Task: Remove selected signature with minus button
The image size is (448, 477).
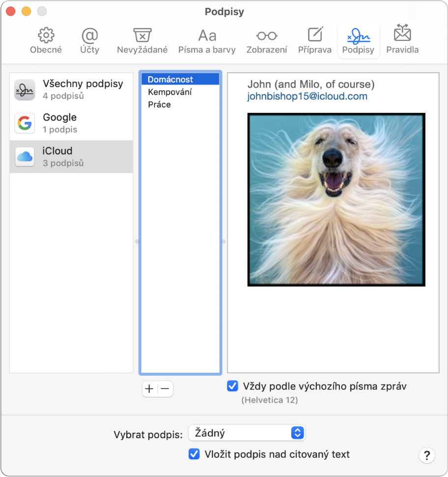Action: tap(165, 389)
